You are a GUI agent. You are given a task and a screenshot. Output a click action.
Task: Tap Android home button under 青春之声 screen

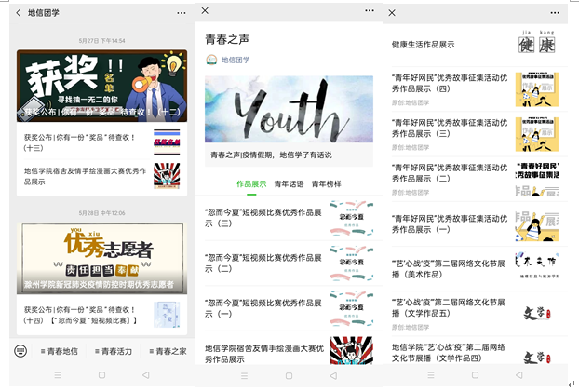[289, 376]
